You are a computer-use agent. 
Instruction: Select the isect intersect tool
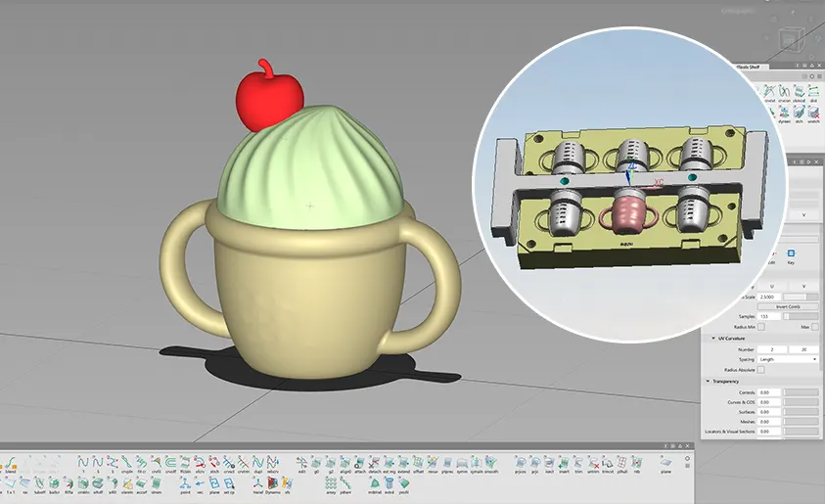pyautogui.click(x=549, y=465)
